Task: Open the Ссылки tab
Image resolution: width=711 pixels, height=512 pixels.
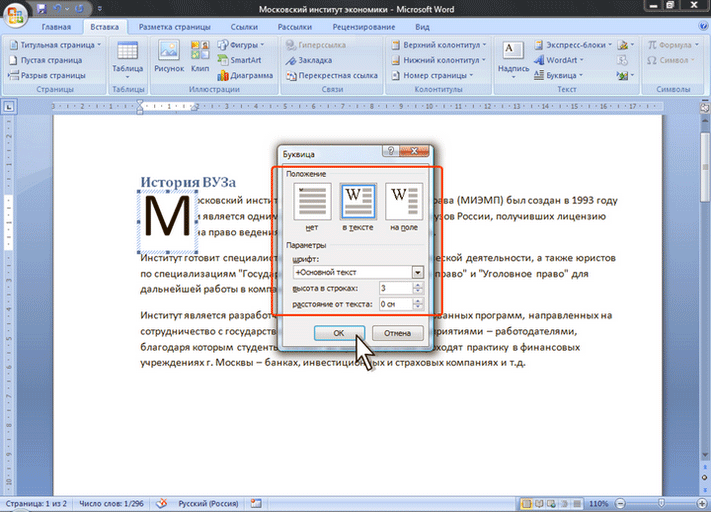Action: tap(244, 27)
